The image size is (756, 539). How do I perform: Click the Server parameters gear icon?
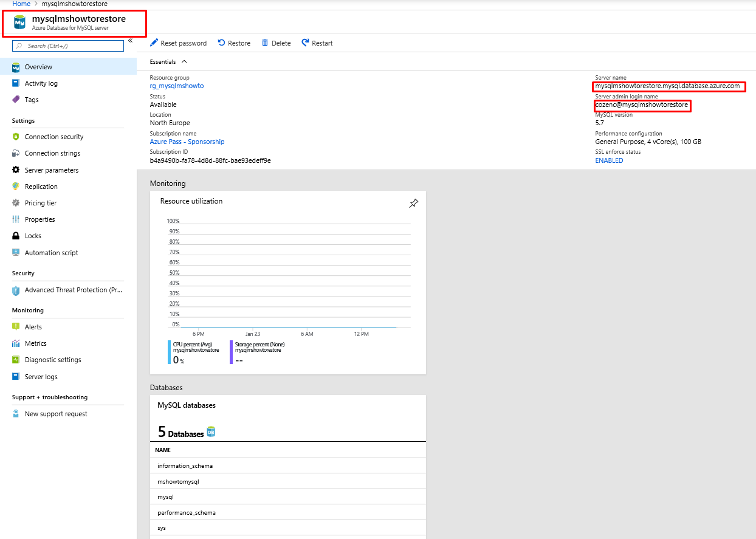coord(16,170)
